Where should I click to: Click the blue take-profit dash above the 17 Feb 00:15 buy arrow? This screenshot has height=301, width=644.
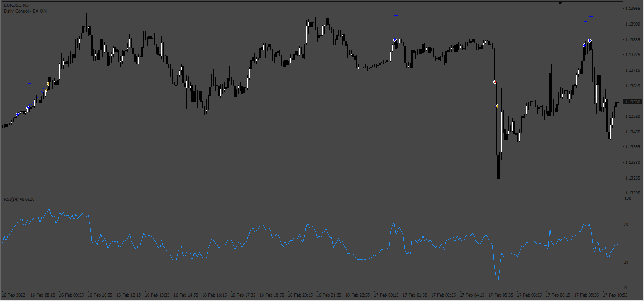[396, 16]
